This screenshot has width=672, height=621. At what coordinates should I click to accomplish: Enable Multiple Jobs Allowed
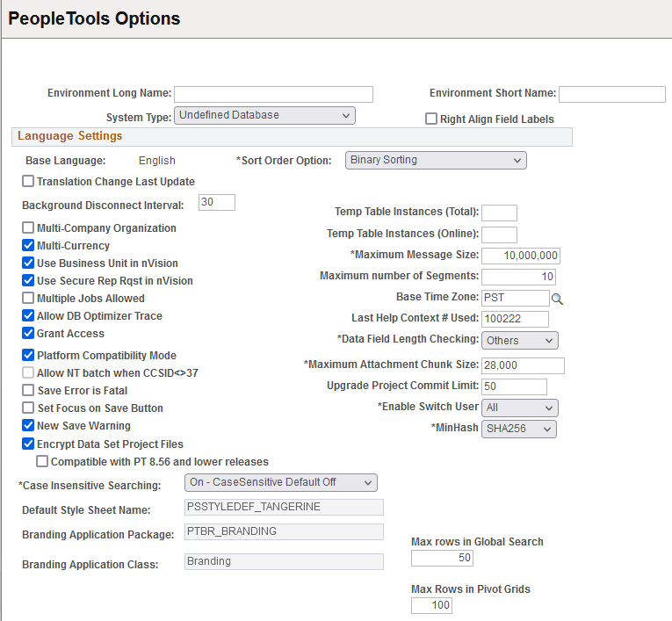[28, 298]
